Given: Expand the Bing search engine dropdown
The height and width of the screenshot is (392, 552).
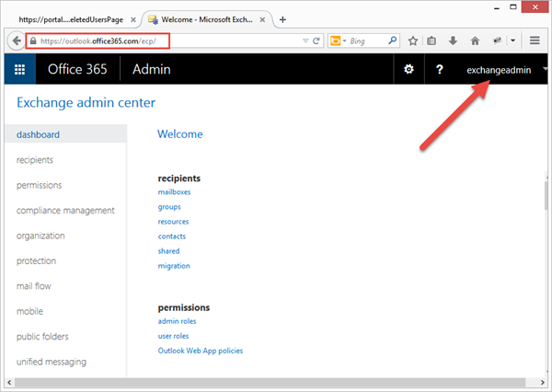Looking at the screenshot, I should tap(343, 40).
